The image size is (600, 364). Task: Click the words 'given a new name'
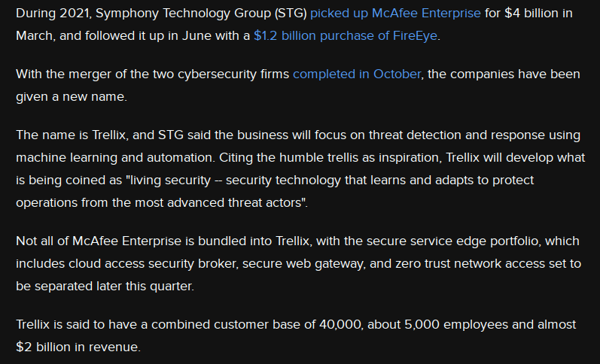71,97
